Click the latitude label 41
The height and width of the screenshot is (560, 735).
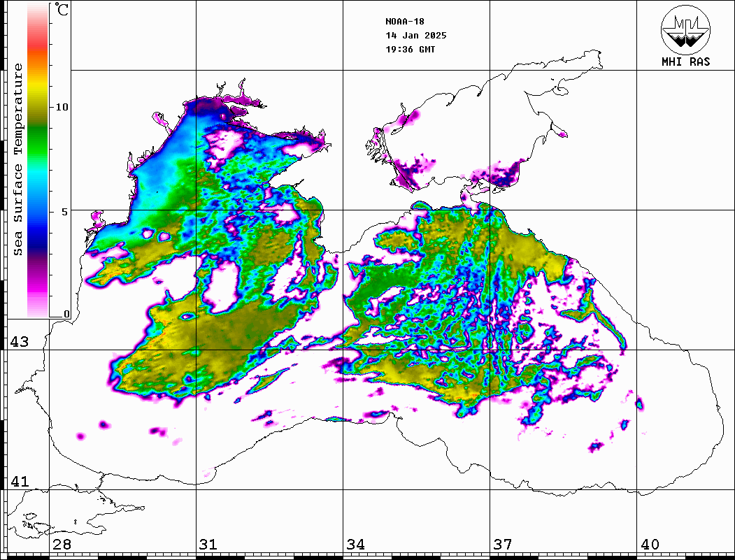point(20,481)
